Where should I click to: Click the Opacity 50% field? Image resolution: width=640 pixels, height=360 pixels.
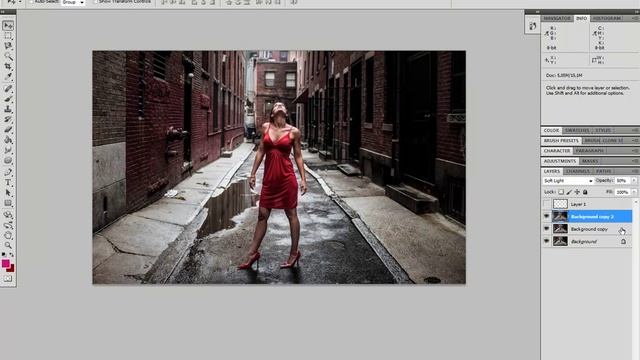pos(622,180)
